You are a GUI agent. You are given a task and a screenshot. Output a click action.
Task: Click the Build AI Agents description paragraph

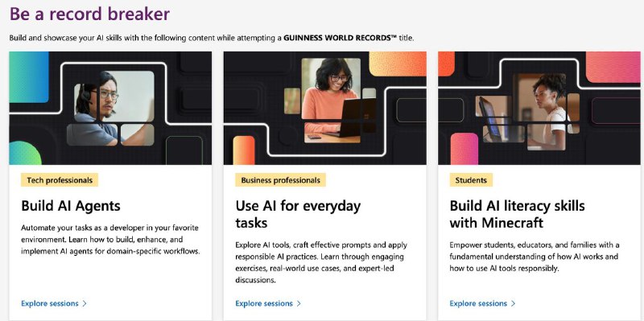coord(110,239)
